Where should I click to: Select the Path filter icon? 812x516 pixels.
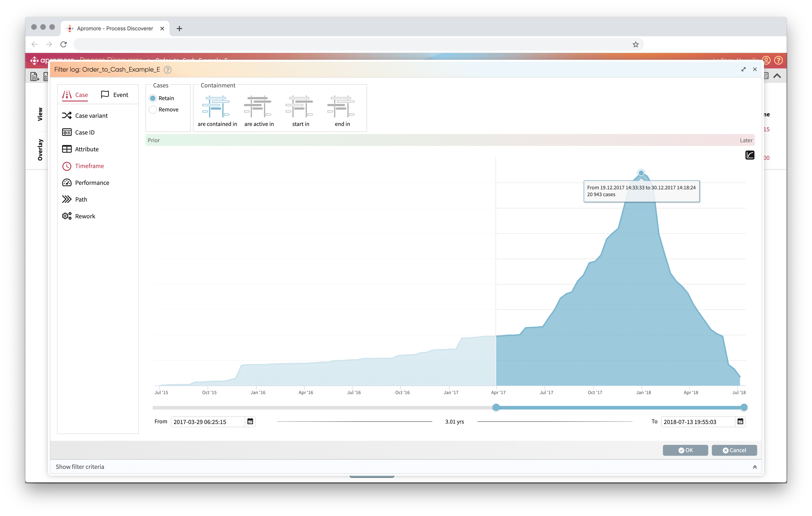click(67, 199)
